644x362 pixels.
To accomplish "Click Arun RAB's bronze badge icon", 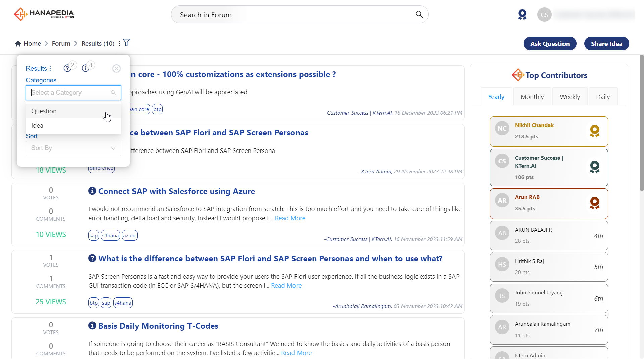I will click(595, 203).
